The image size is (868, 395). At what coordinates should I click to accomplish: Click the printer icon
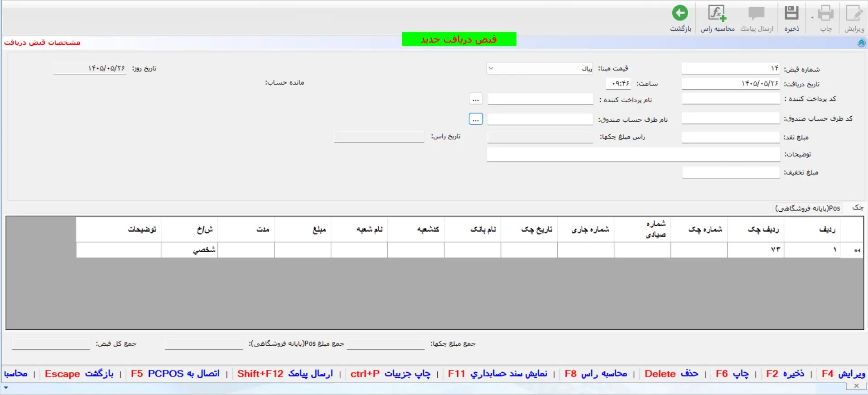click(x=825, y=13)
